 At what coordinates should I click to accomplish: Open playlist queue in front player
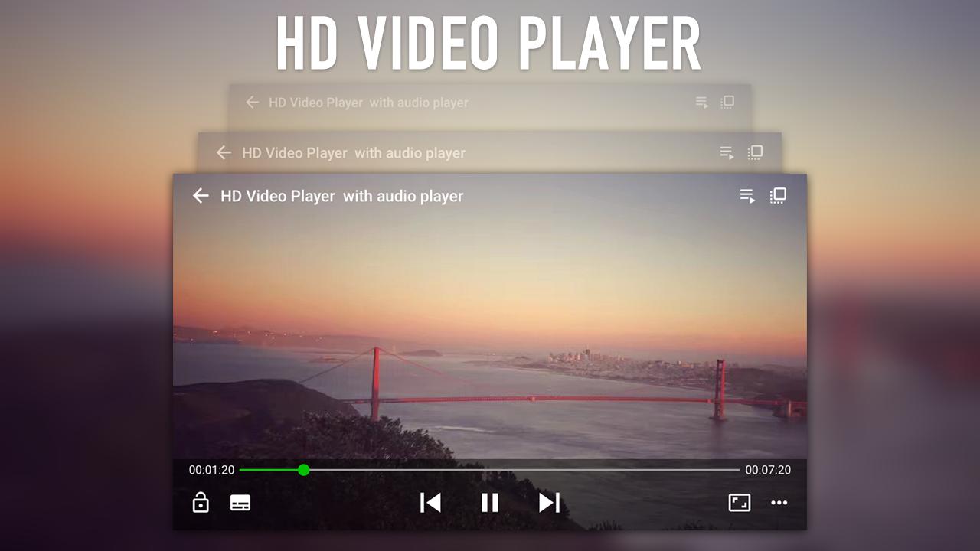[747, 196]
